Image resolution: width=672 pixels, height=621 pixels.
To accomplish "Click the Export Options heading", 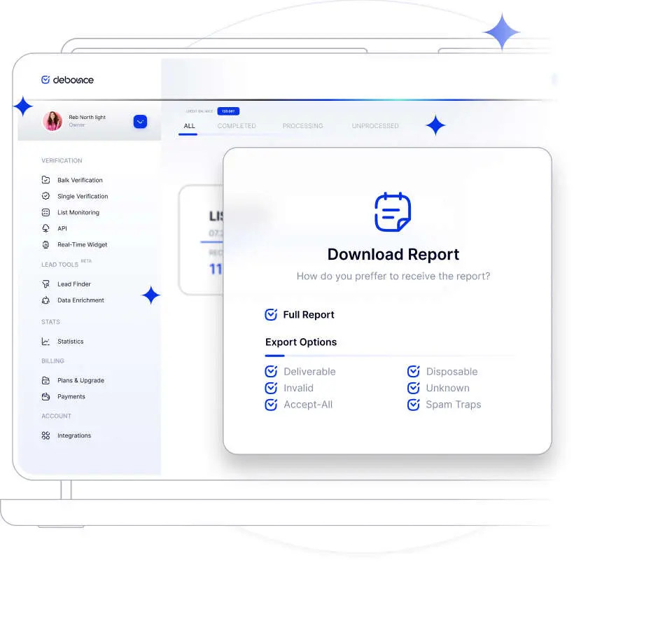I will tap(301, 342).
